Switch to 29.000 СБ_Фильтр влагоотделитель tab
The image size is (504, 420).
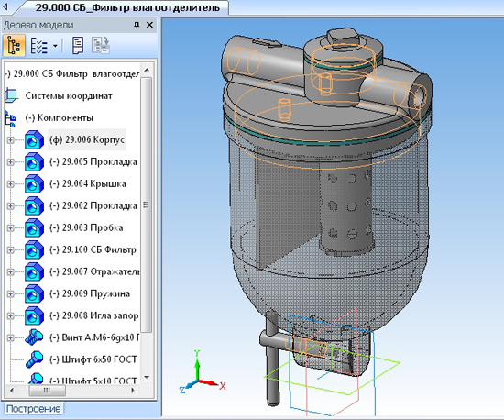127,7
